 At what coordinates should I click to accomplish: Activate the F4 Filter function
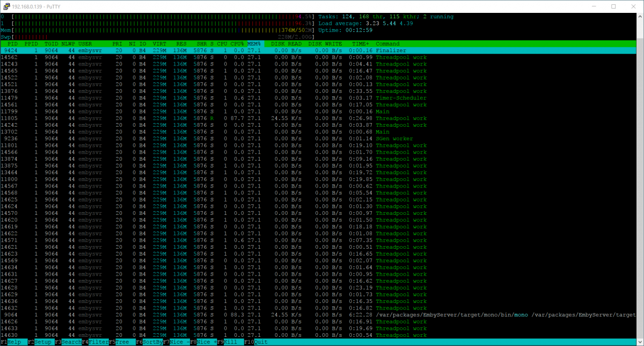tap(98, 342)
